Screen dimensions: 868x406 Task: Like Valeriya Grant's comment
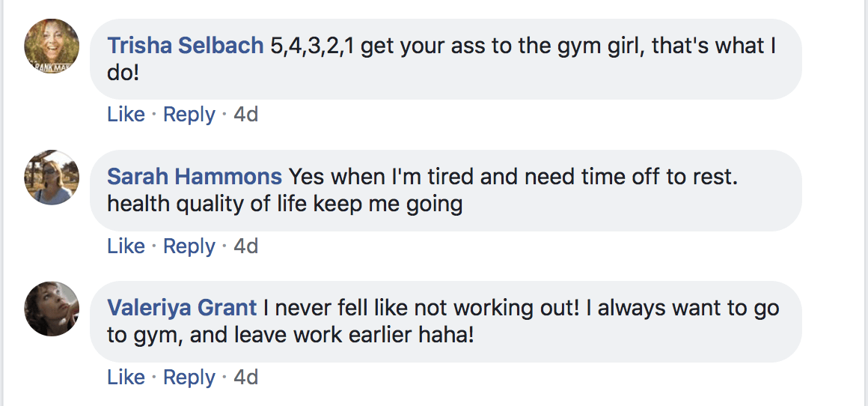point(126,378)
